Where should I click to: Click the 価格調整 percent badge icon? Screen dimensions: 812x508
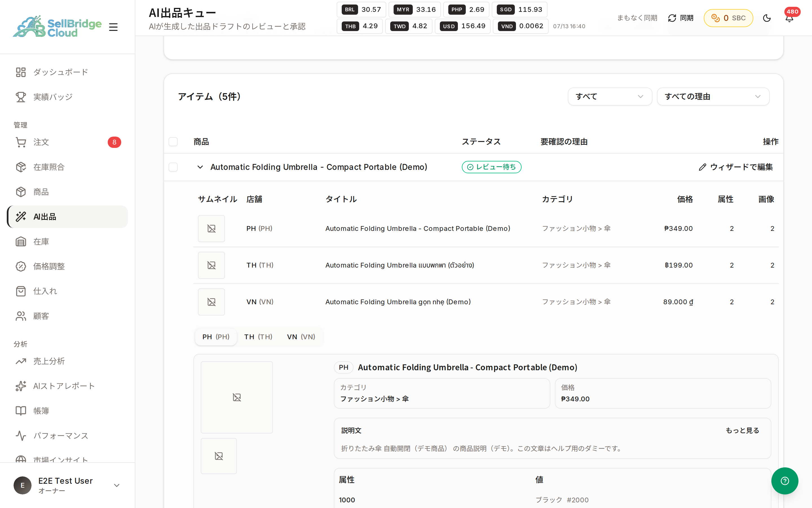coord(21,266)
